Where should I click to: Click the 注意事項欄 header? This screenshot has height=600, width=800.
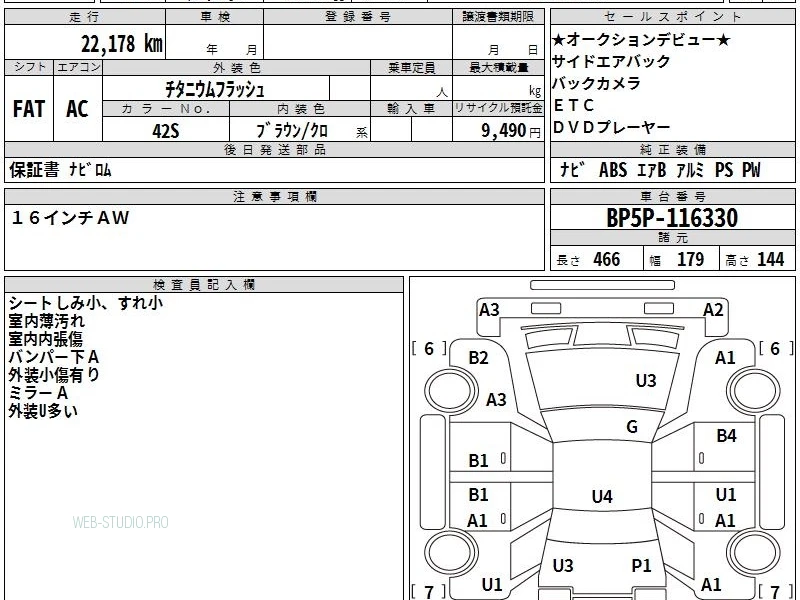click(x=275, y=196)
